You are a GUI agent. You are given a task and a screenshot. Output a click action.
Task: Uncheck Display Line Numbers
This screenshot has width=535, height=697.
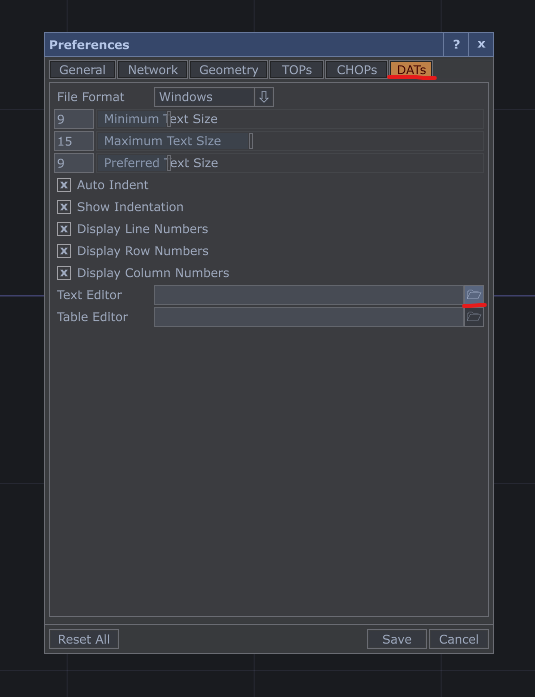(64, 229)
